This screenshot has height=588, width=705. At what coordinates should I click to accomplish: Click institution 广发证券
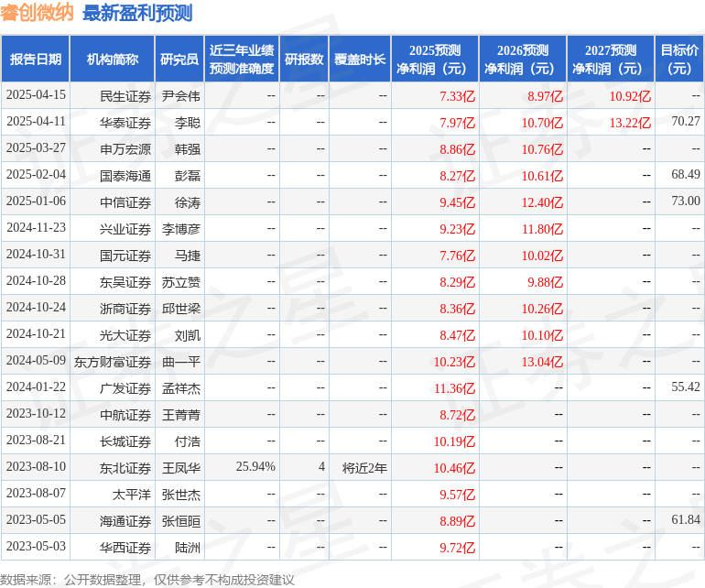coord(125,388)
